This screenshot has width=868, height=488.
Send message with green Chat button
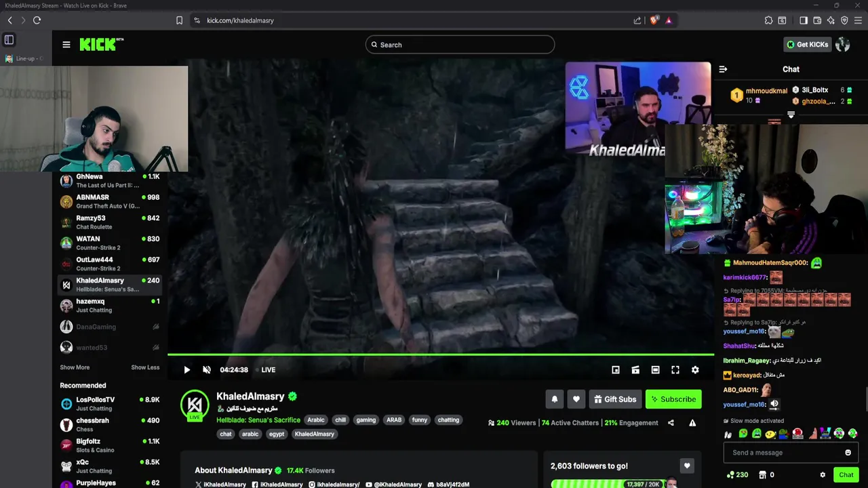pos(846,475)
